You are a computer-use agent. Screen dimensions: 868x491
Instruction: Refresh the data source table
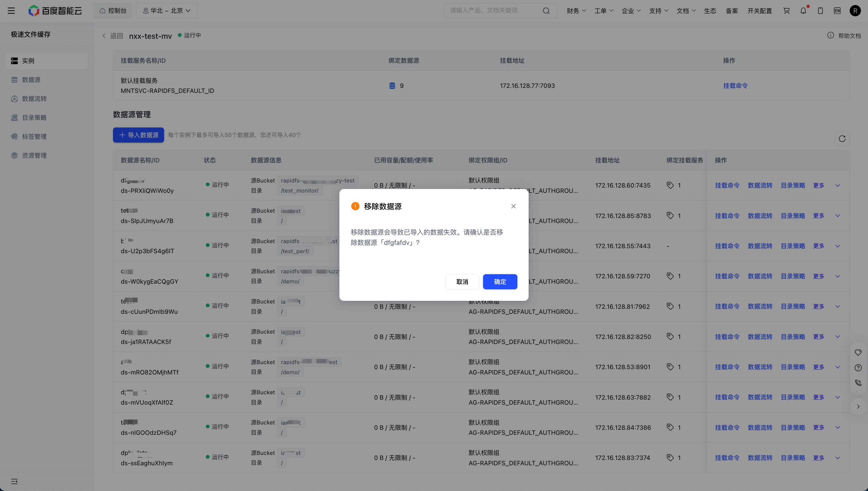pyautogui.click(x=842, y=139)
